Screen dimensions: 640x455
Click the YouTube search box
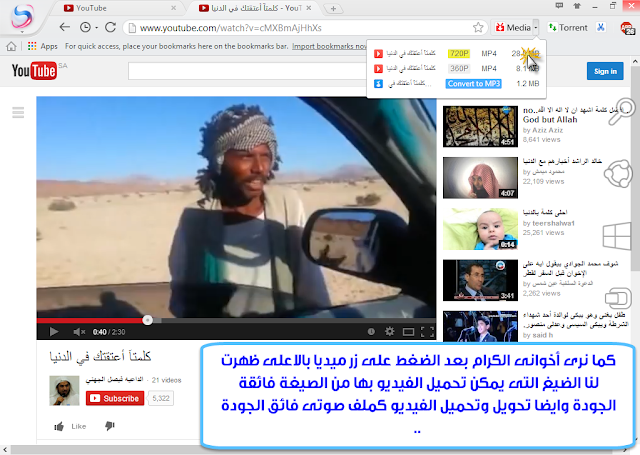pyautogui.click(x=247, y=71)
